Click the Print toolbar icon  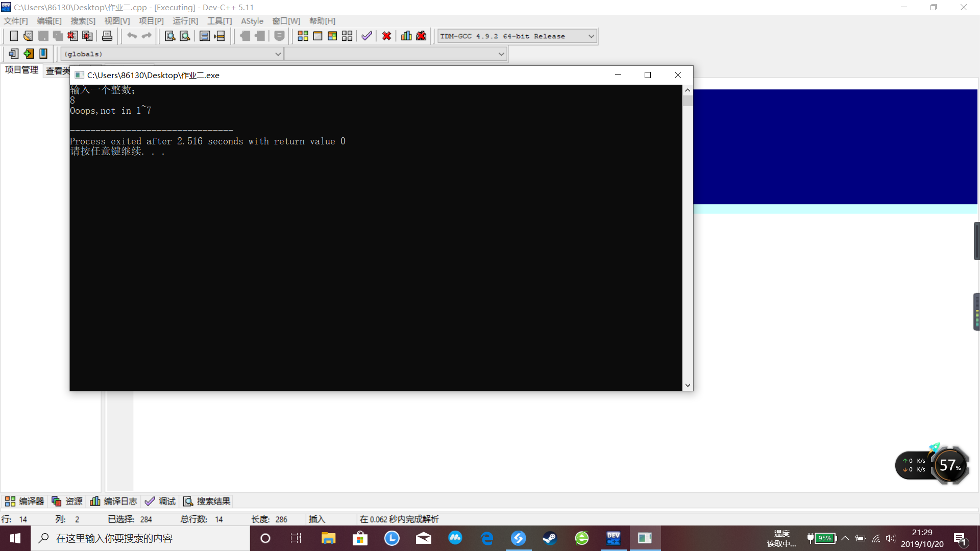click(x=107, y=36)
